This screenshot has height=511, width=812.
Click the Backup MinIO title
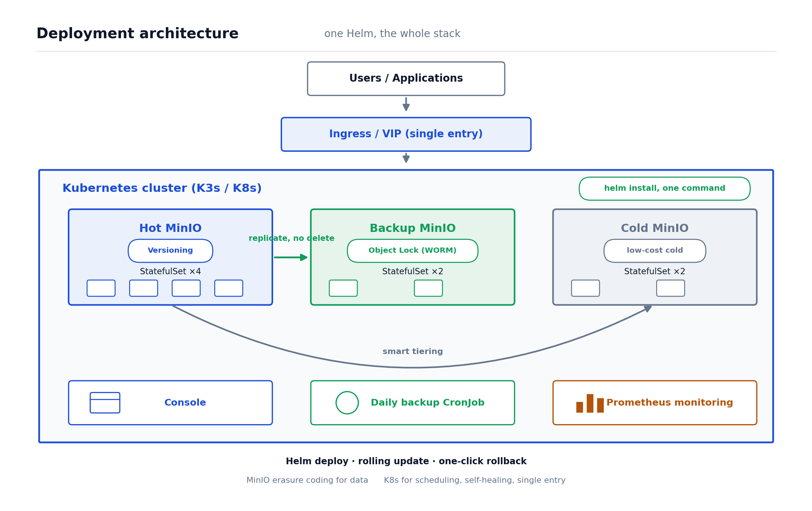413,228
